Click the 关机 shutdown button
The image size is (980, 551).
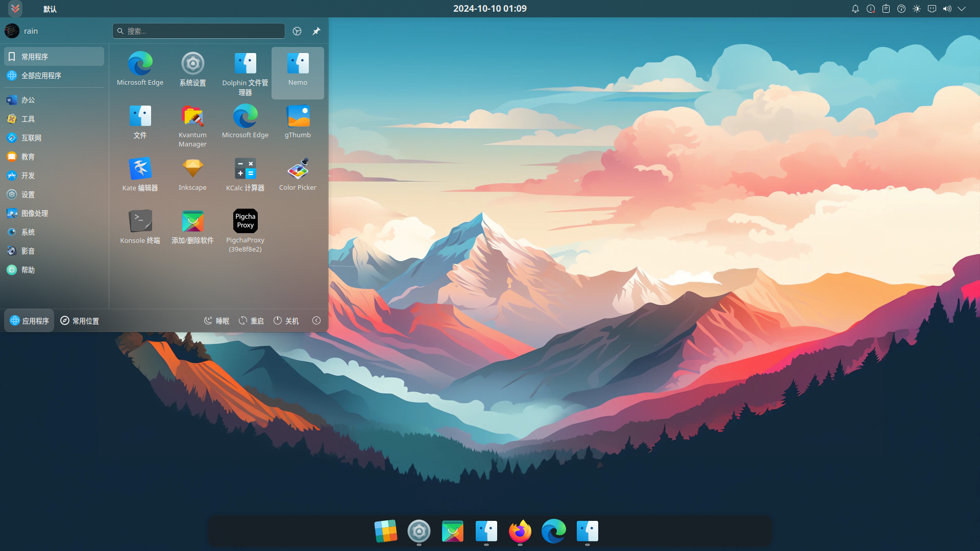[x=286, y=321]
